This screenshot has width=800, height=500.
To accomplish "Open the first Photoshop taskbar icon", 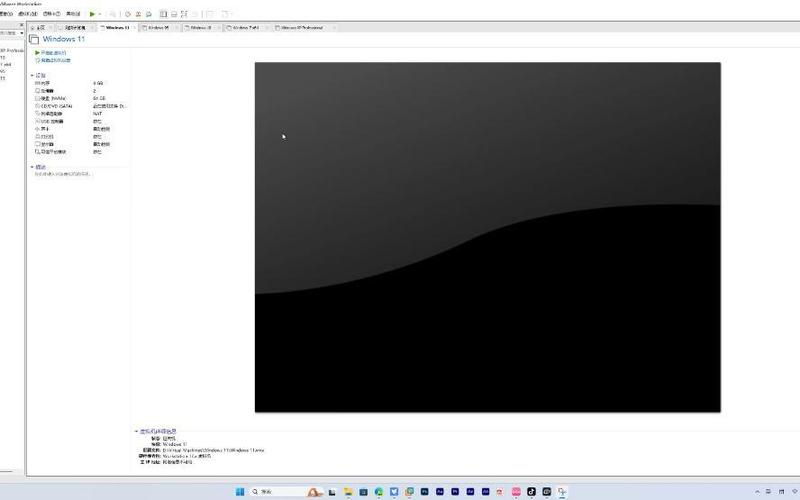I will 424,492.
